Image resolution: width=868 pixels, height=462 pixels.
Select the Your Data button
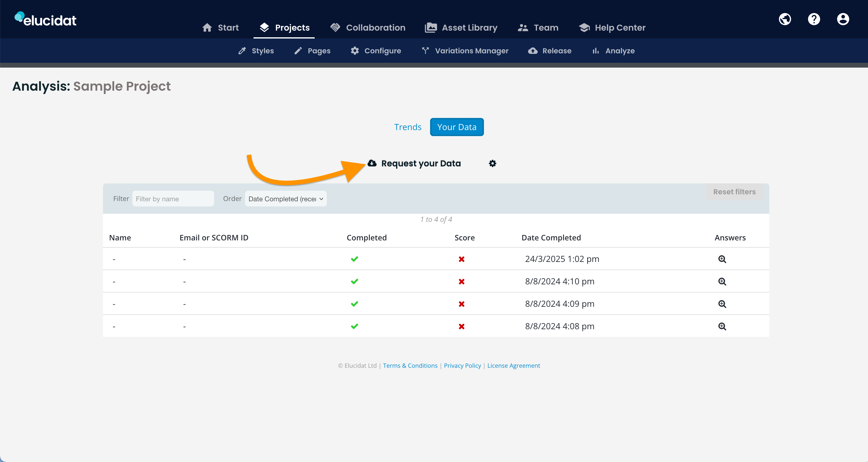click(457, 127)
